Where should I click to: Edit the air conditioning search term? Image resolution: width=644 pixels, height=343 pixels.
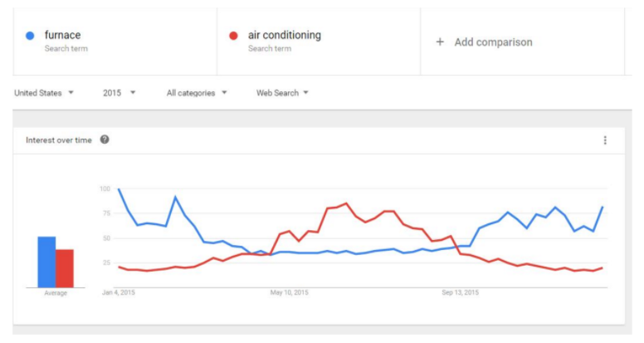click(284, 36)
